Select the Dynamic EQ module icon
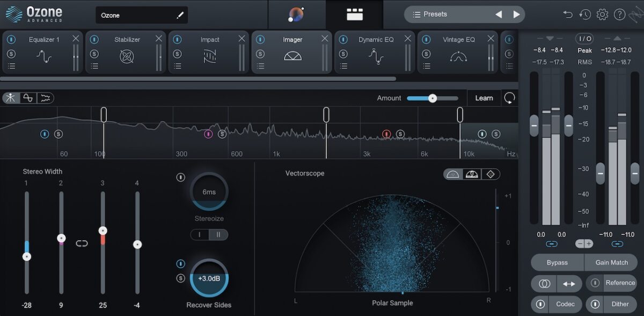644x316 pixels. (376, 56)
